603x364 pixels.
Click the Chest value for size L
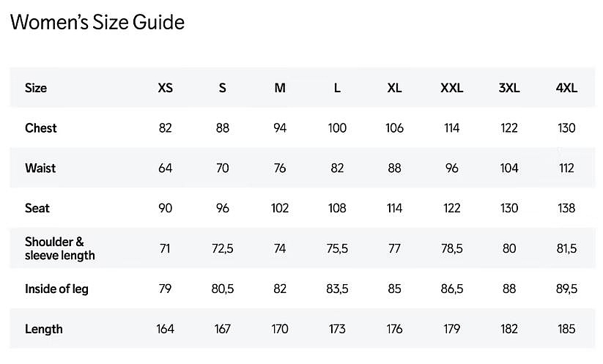(337, 128)
